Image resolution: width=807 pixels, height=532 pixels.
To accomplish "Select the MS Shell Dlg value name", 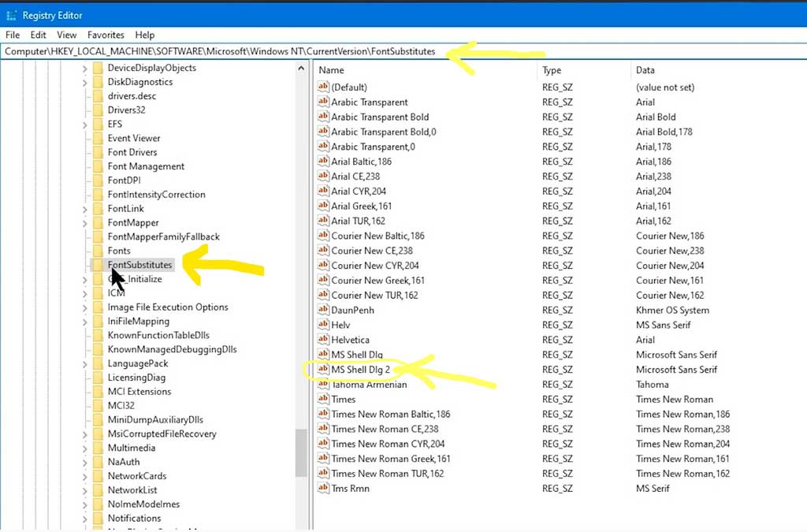I will click(357, 355).
